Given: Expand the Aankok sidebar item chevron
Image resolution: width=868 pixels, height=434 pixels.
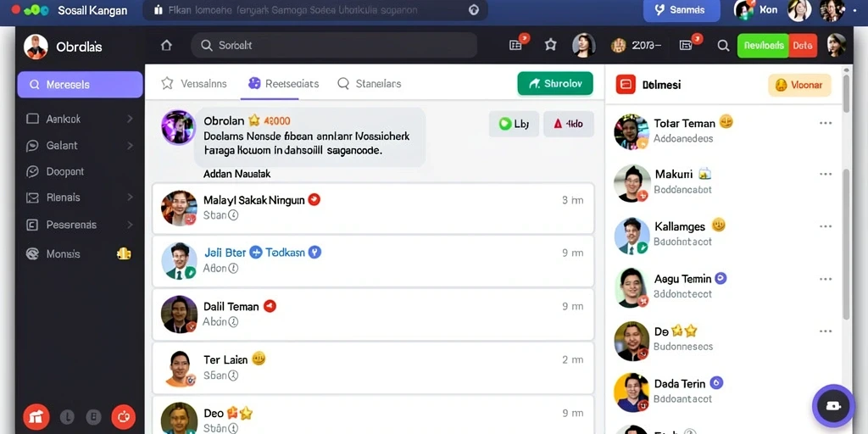Looking at the screenshot, I should pos(130,119).
